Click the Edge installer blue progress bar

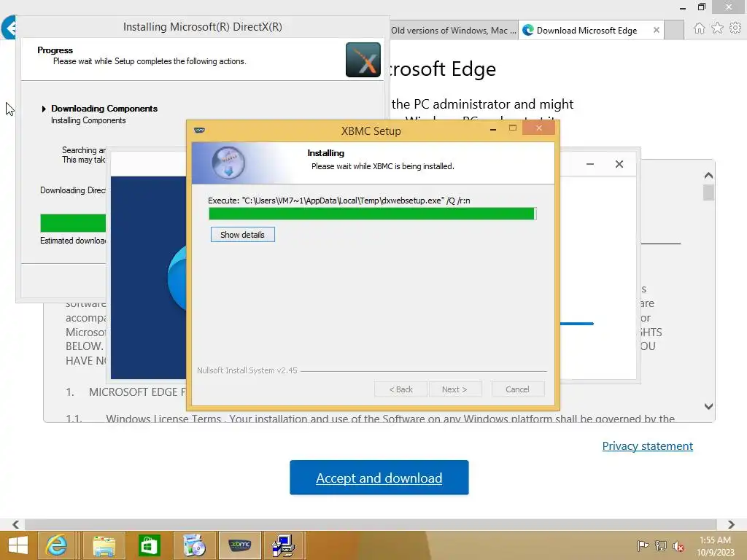coord(577,323)
